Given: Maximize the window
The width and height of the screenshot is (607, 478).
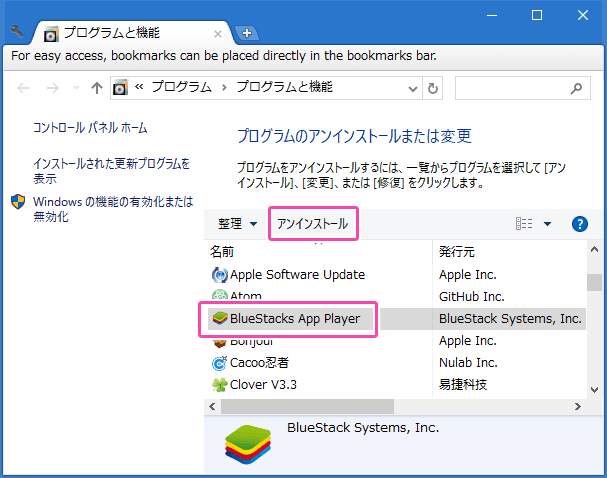Looking at the screenshot, I should click(537, 15).
